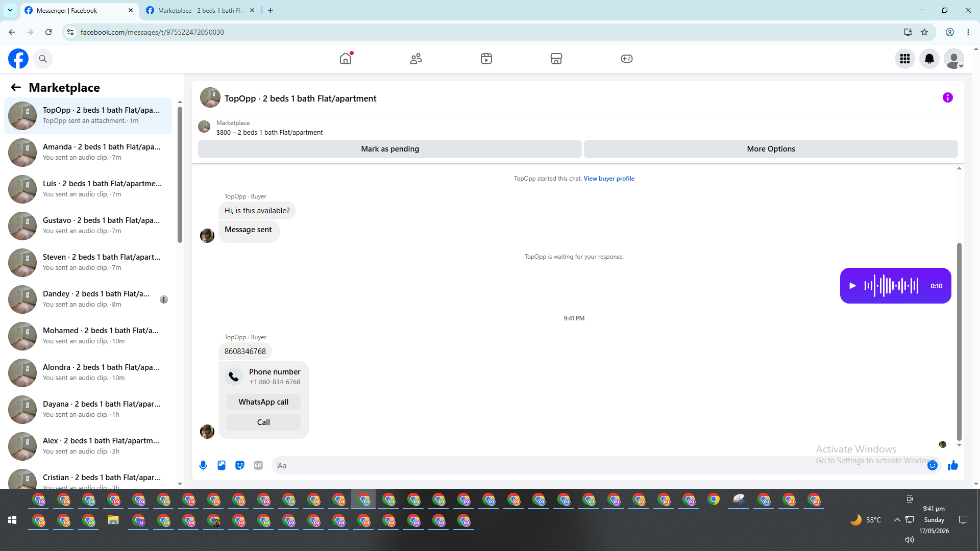Viewport: 980px width, 551px height.
Task: Open the Mohamed conversation
Action: coord(88,336)
